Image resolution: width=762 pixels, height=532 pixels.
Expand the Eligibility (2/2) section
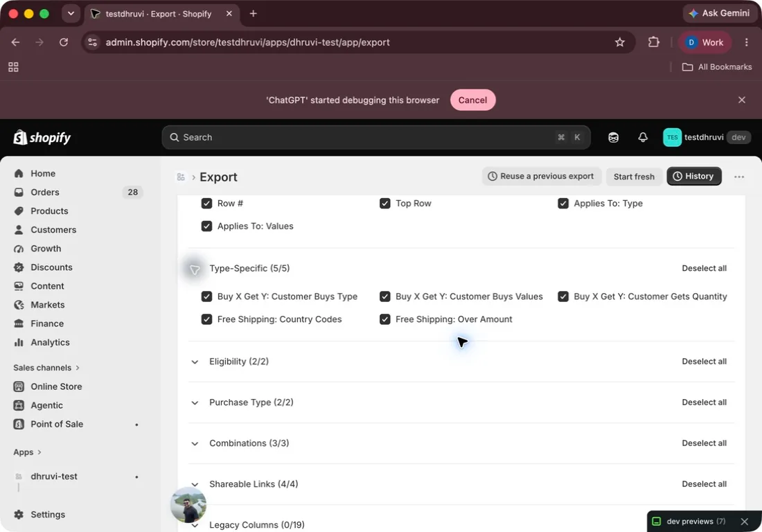195,362
